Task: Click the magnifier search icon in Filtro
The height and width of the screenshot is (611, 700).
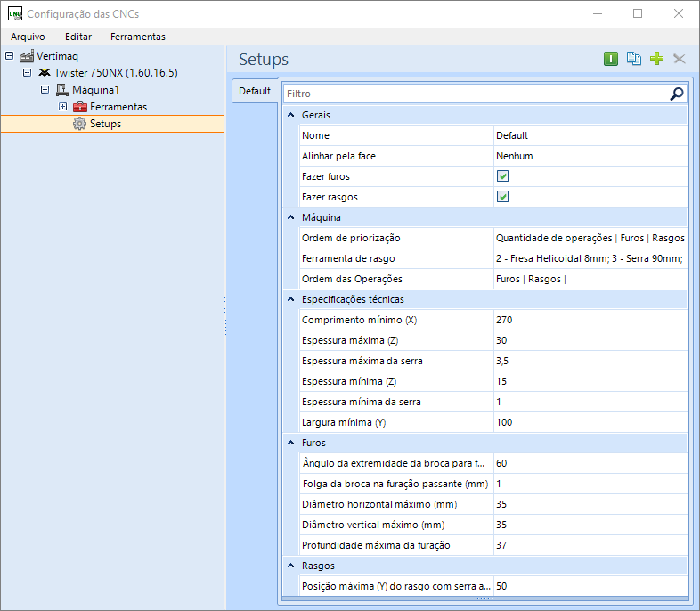Action: pos(677,94)
